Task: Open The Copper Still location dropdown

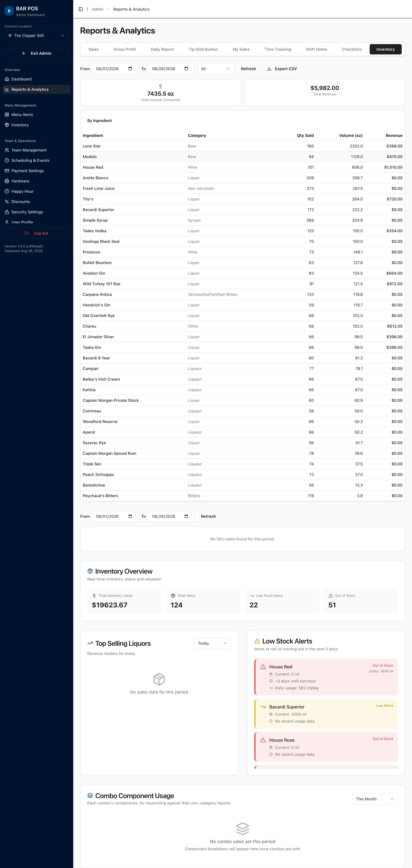Action: pos(36,36)
